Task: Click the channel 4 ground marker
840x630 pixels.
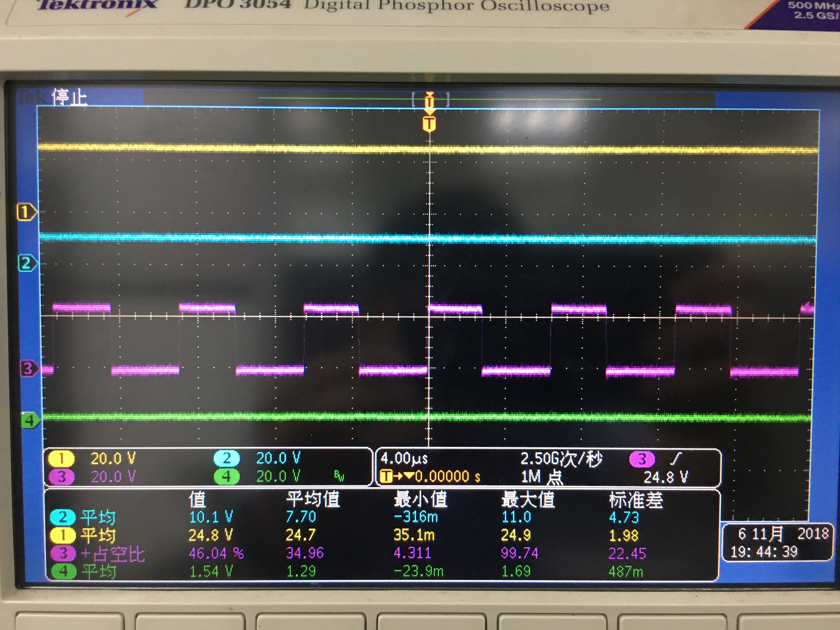Action: 30,420
